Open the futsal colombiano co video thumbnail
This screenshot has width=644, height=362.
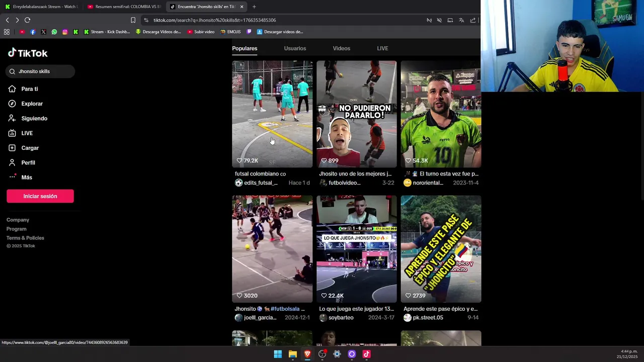point(272,114)
